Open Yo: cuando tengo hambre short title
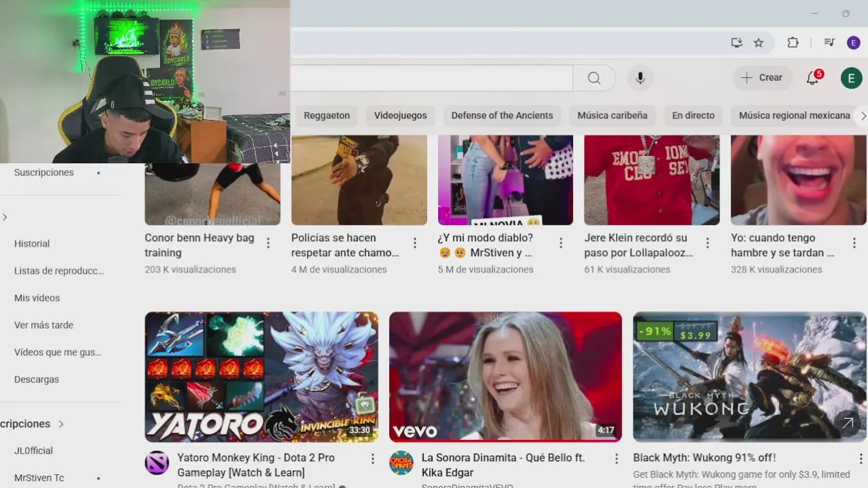 [783, 245]
